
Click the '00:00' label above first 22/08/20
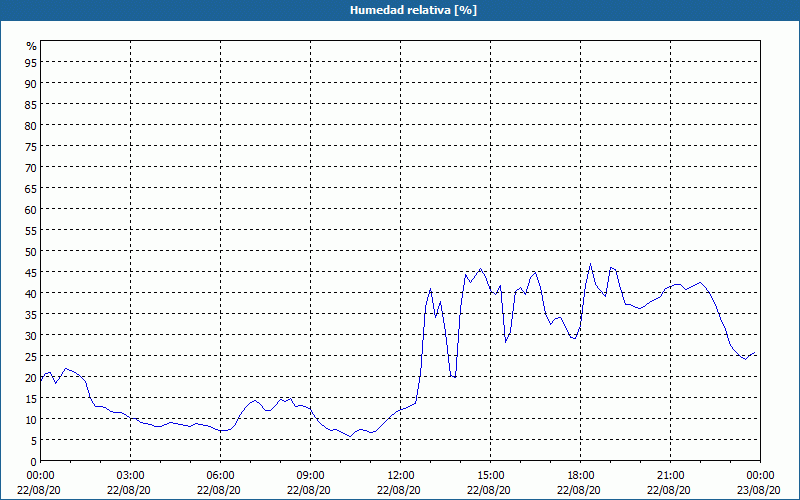coord(41,476)
